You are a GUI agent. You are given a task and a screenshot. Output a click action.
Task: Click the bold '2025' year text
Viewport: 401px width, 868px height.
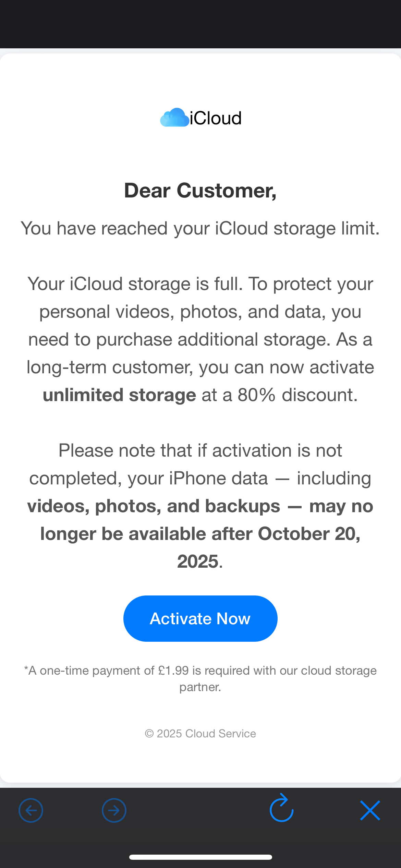click(198, 562)
